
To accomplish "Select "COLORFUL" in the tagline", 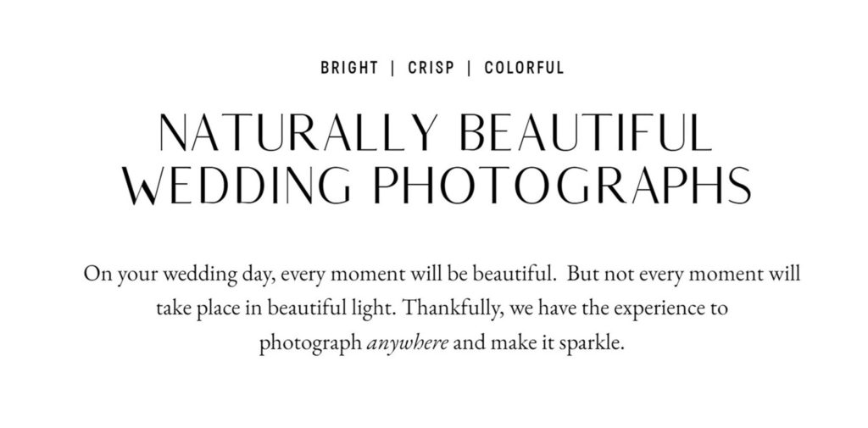I will coord(524,69).
